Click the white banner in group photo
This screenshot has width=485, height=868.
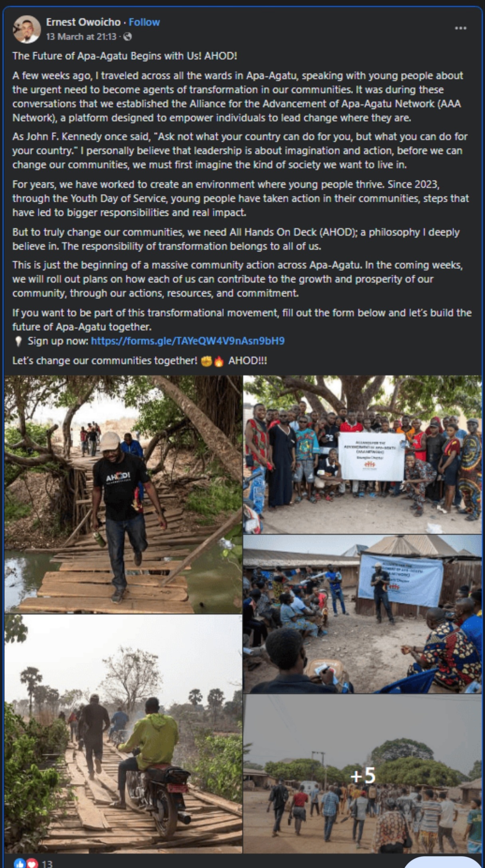tap(372, 456)
